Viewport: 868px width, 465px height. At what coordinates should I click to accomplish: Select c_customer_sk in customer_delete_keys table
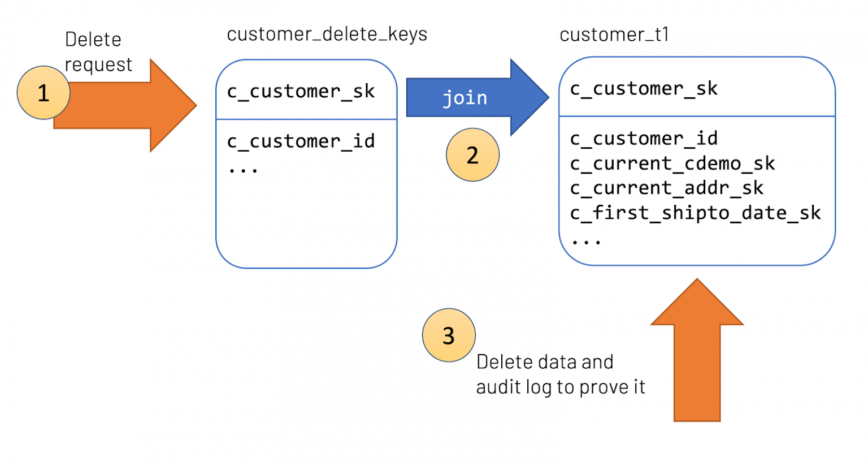pyautogui.click(x=301, y=92)
